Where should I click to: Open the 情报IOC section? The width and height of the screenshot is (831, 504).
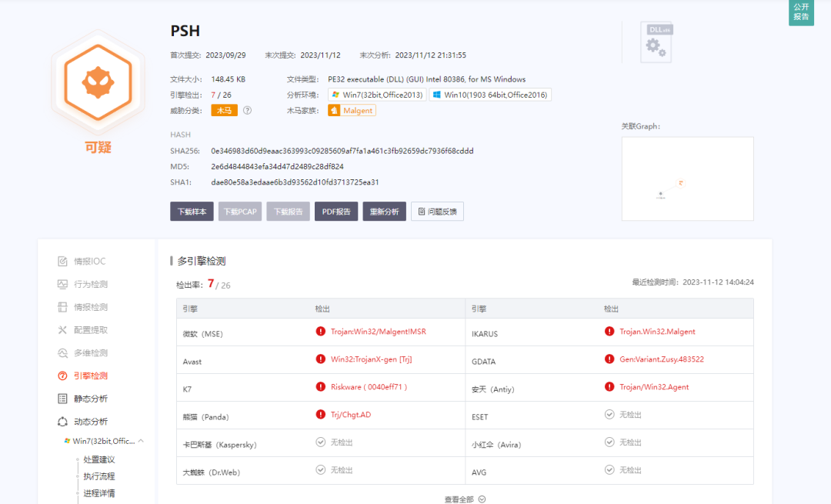(x=89, y=262)
